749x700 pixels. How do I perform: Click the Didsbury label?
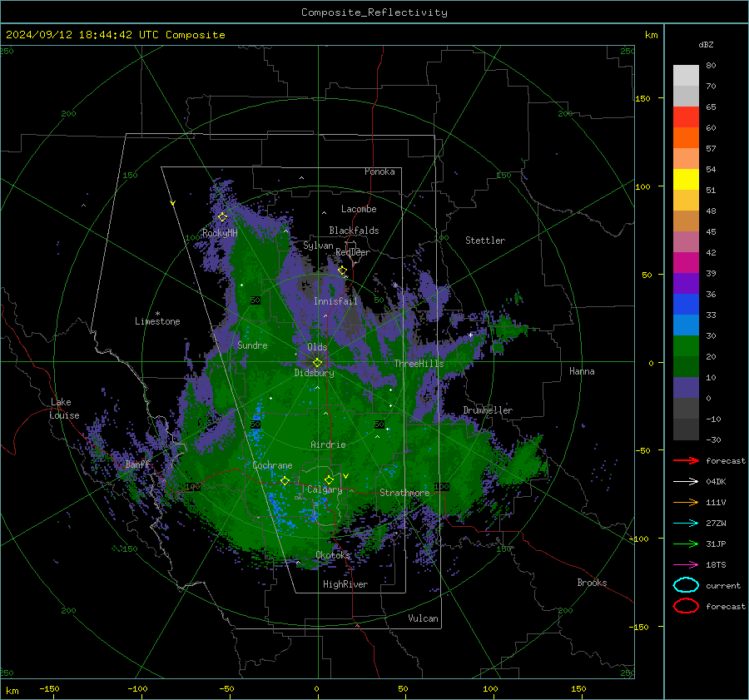(x=314, y=373)
